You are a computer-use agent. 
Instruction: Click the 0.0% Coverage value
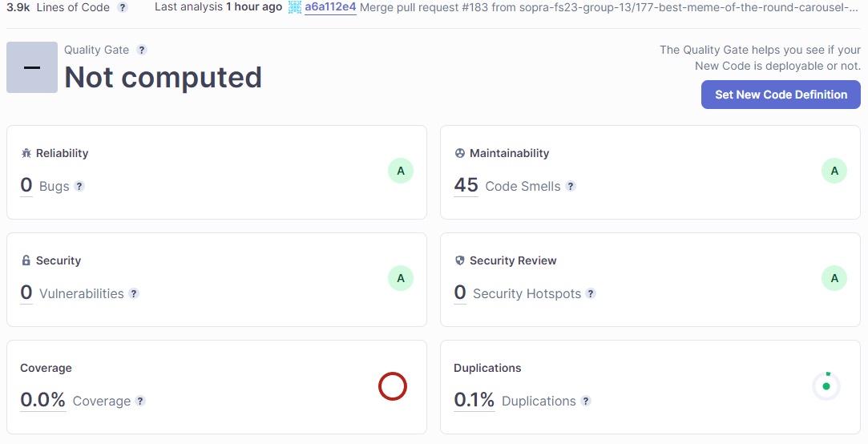click(x=43, y=400)
